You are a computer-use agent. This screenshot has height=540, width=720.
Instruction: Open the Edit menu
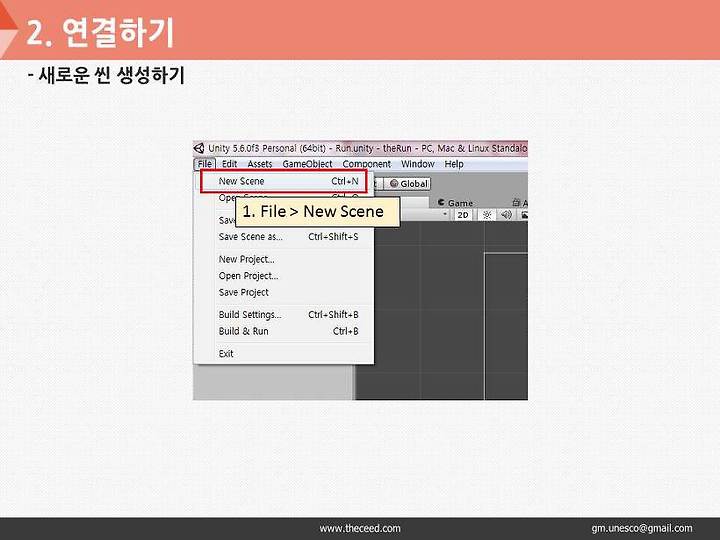click(229, 164)
